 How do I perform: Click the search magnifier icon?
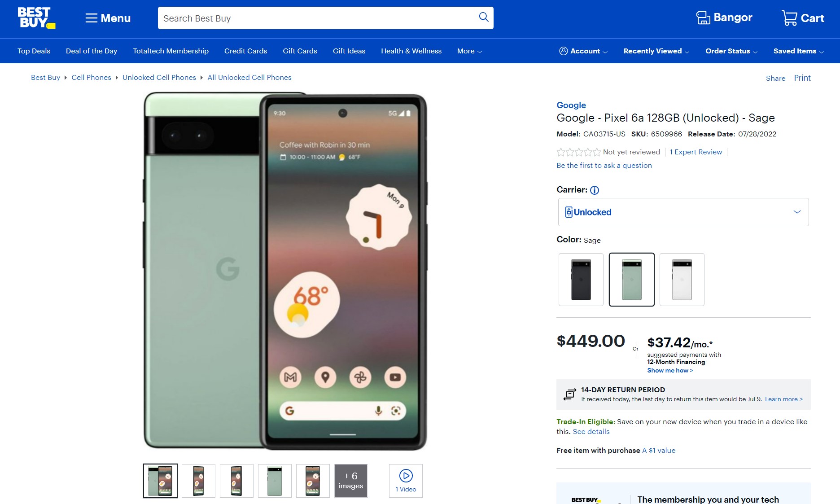click(483, 18)
